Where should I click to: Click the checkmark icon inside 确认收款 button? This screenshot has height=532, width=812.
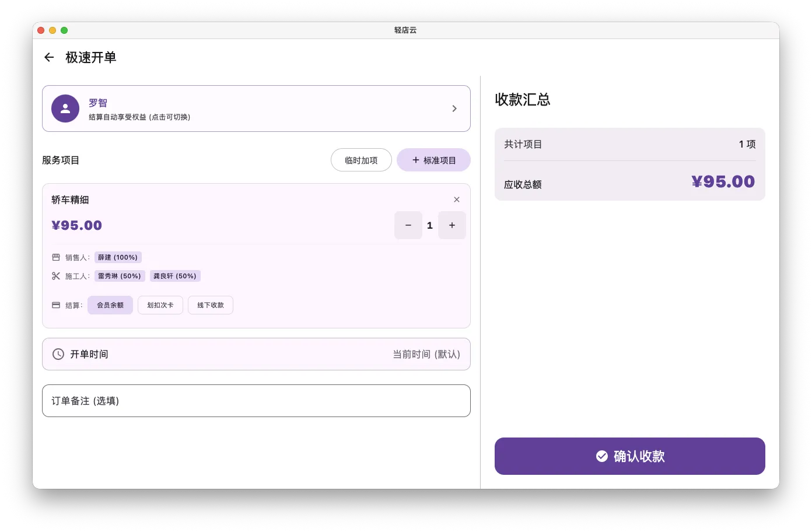coord(601,456)
